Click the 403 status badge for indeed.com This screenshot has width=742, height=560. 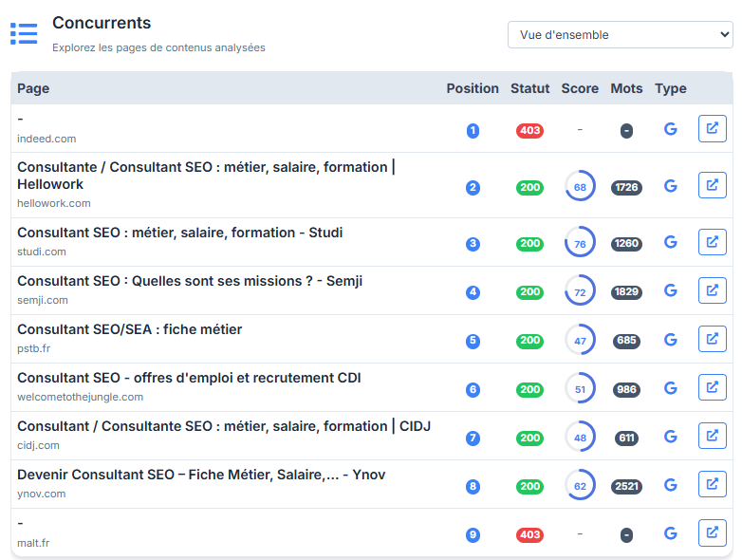click(530, 130)
